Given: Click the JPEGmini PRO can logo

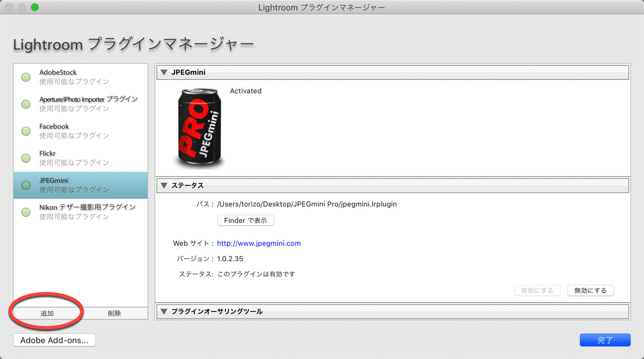Looking at the screenshot, I should 199,128.
